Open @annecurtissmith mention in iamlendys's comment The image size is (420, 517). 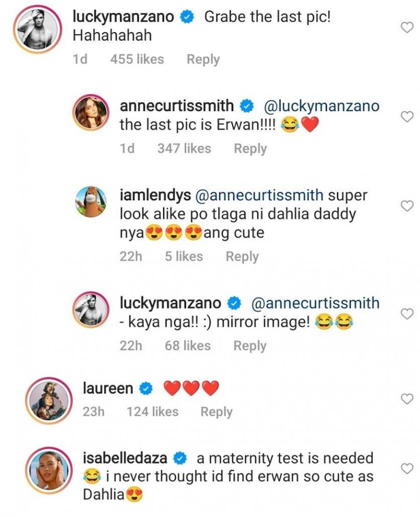259,195
